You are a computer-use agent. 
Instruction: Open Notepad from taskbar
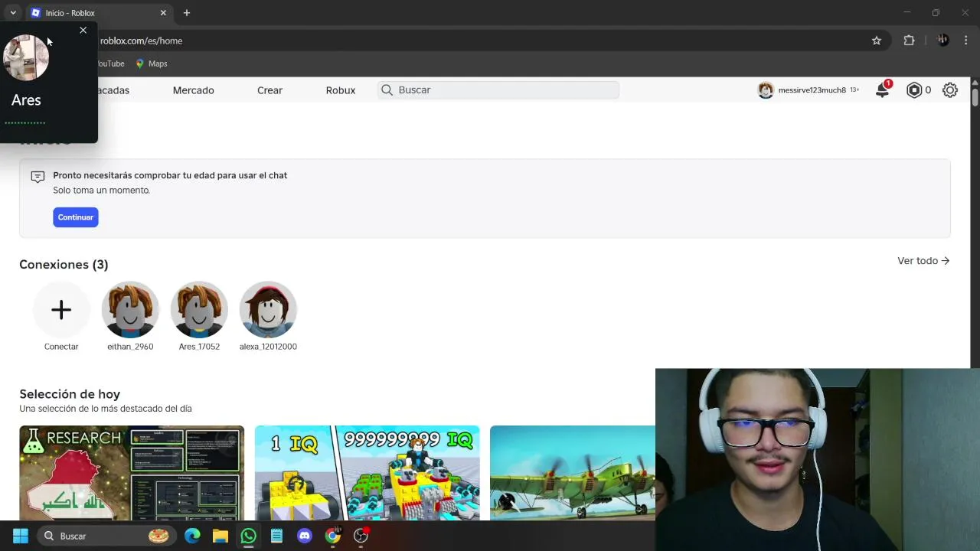(276, 536)
